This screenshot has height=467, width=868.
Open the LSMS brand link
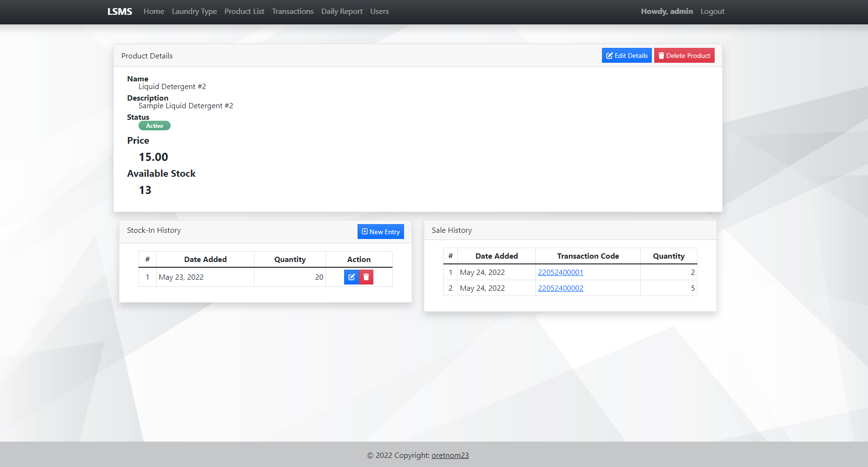120,11
